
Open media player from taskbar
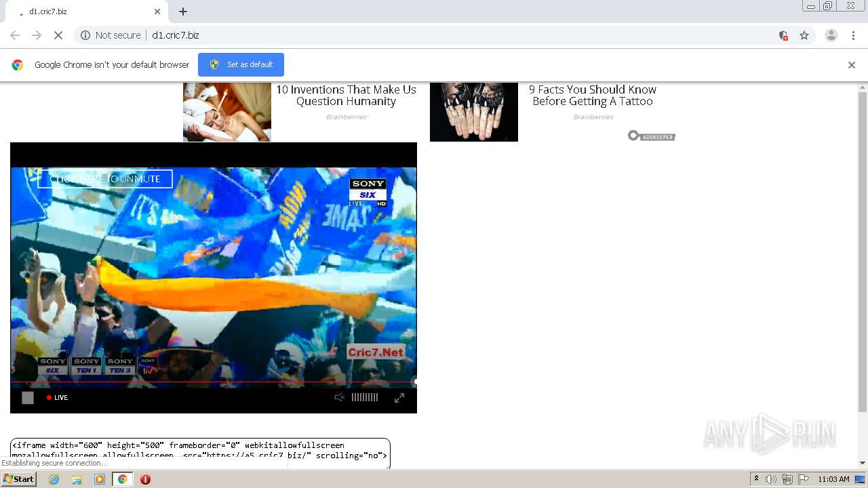pos(100,479)
